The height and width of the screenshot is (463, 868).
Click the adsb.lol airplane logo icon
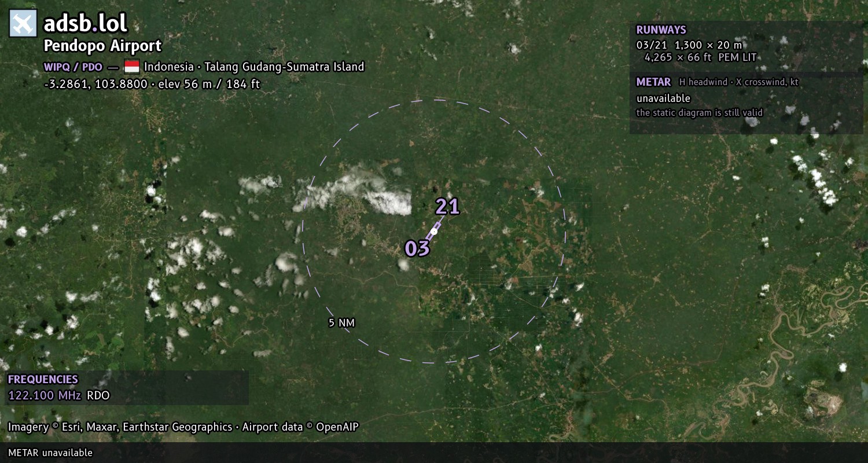click(x=23, y=24)
